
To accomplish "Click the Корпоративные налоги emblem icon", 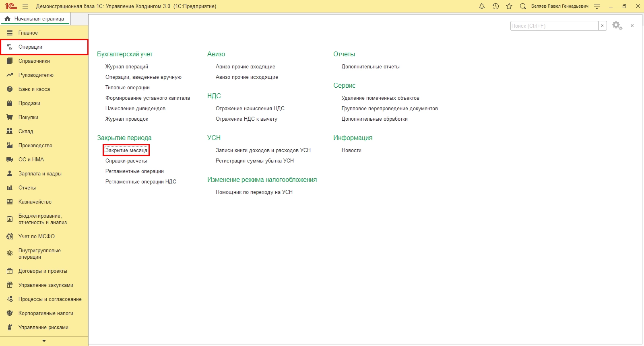I will (x=10, y=313).
